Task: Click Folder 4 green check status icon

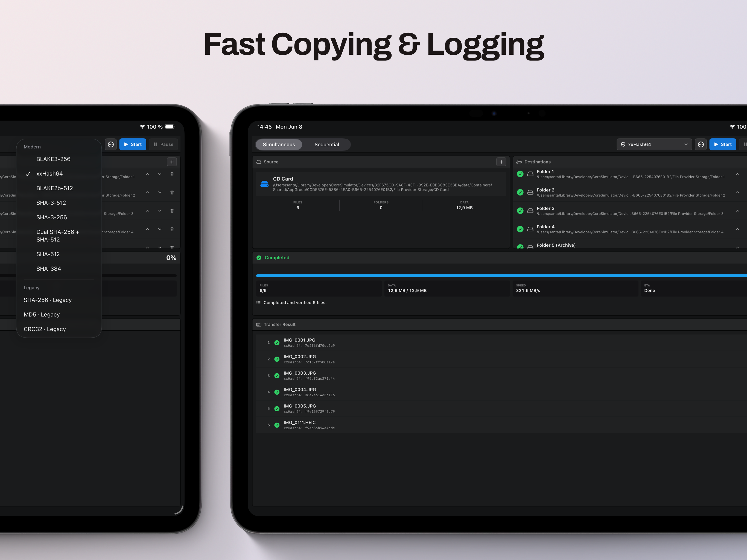Action: coord(520,229)
